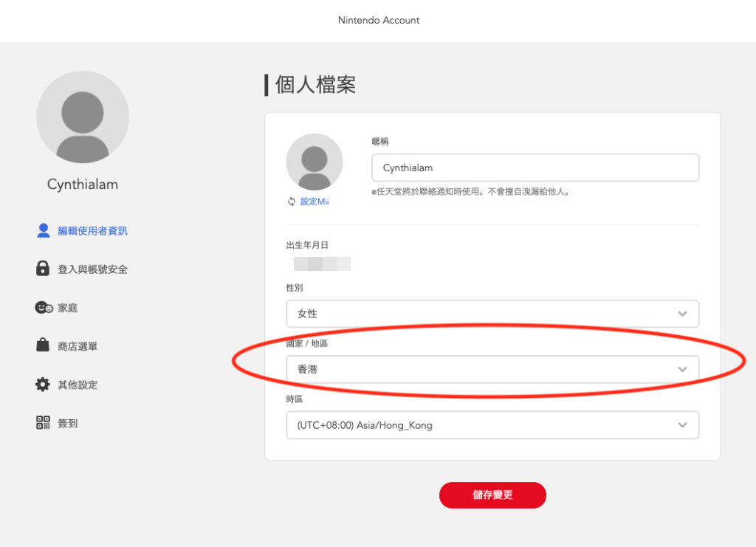Click the large sidebar profile avatar
The height and width of the screenshot is (547, 756).
83,117
